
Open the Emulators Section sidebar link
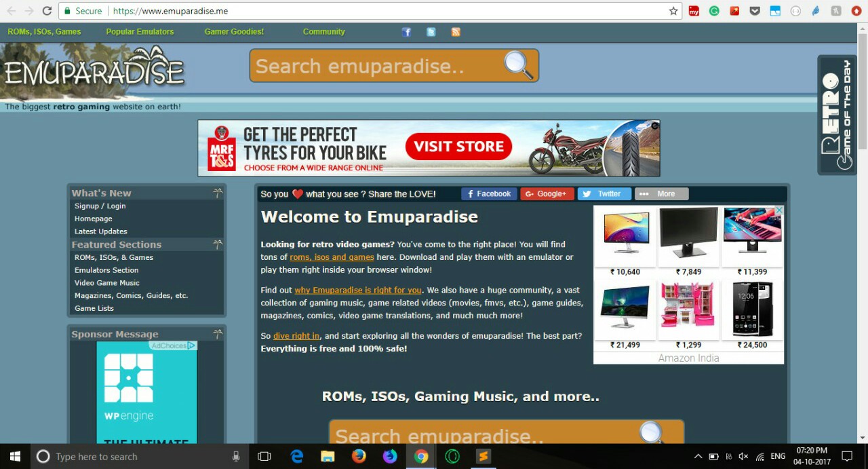pos(106,270)
